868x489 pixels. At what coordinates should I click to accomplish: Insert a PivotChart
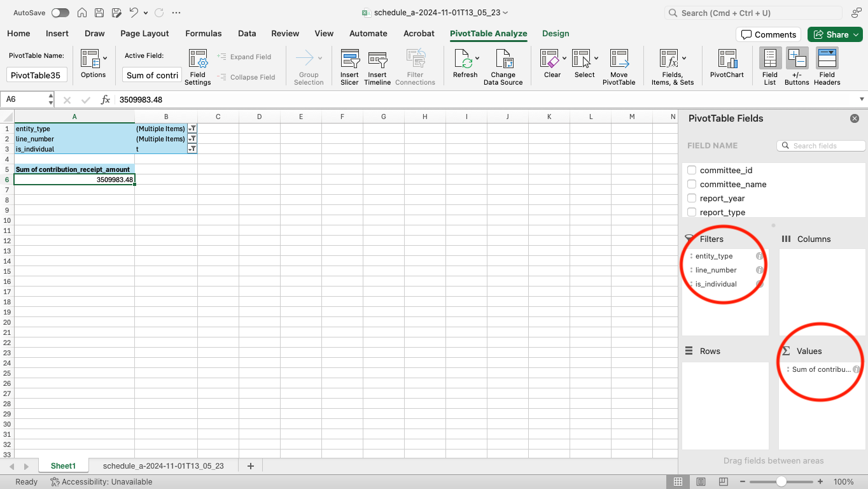(x=727, y=64)
